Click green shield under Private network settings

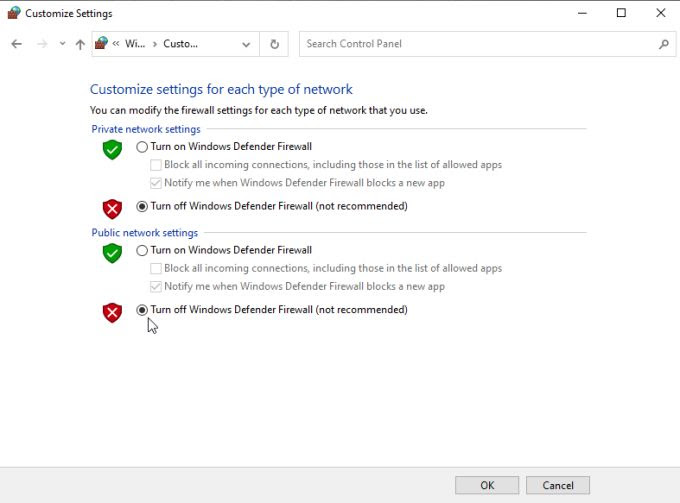pyautogui.click(x=112, y=149)
